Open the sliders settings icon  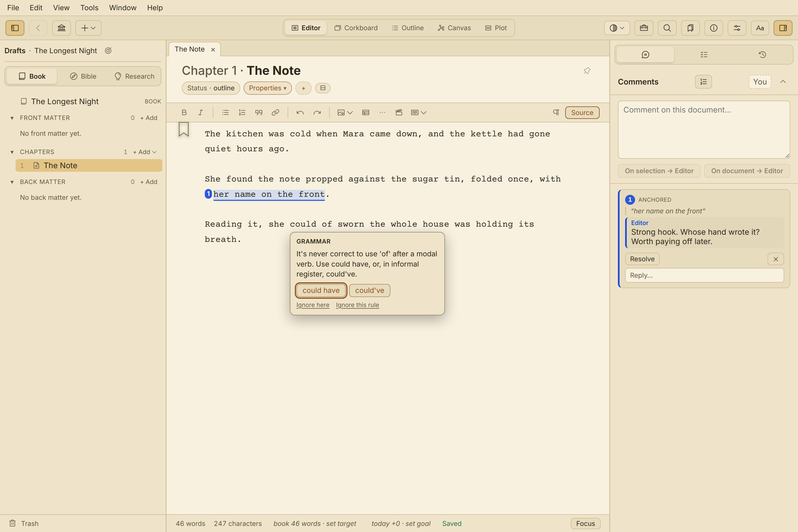pos(737,28)
